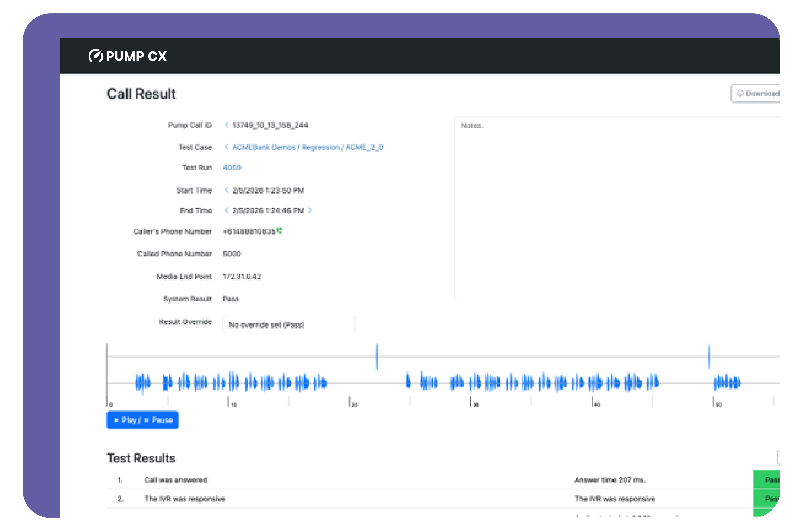799x532 pixels.
Task: Open the Result Override dropdown
Action: click(289, 325)
